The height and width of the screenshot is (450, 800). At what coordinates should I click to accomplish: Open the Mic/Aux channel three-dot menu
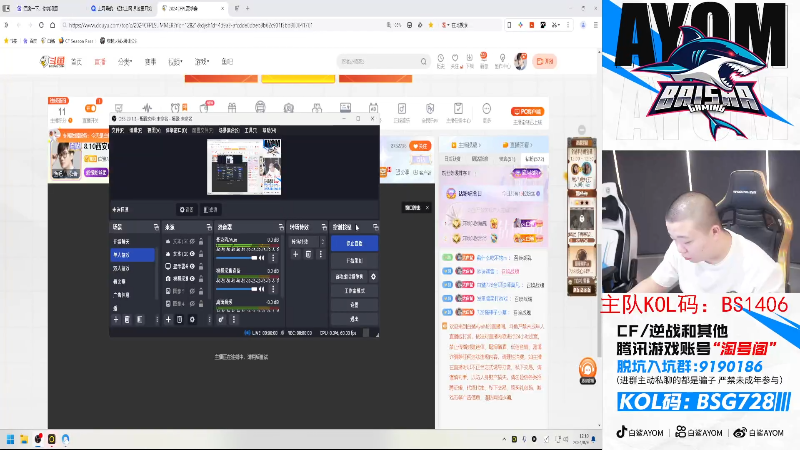(x=273, y=258)
